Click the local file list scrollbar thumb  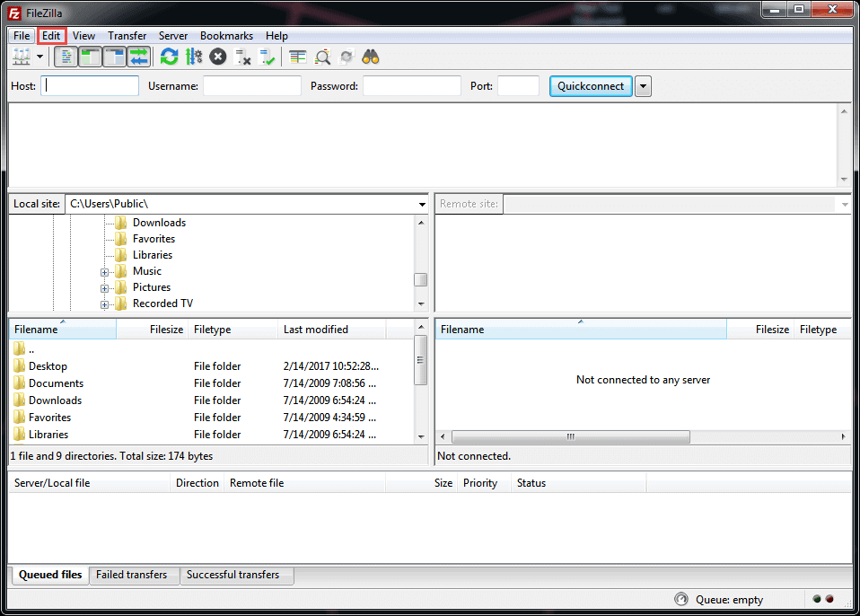[421, 360]
